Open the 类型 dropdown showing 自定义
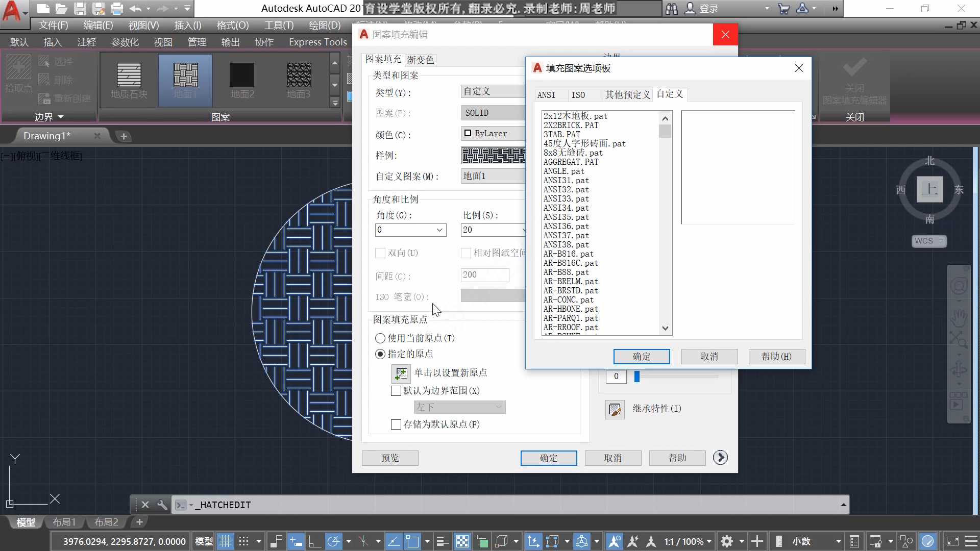980x551 pixels. [x=493, y=91]
